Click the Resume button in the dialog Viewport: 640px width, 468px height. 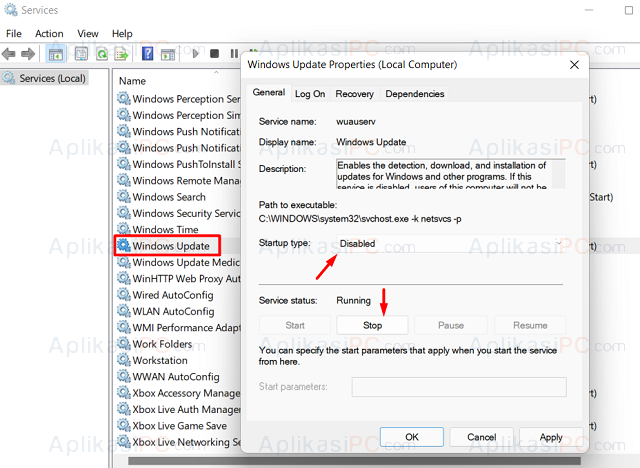[530, 325]
